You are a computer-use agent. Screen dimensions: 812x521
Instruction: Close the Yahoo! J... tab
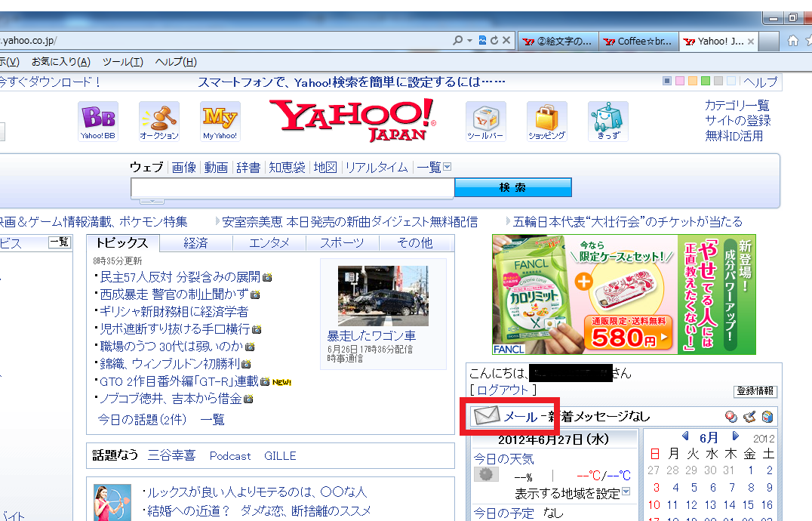[x=750, y=42]
